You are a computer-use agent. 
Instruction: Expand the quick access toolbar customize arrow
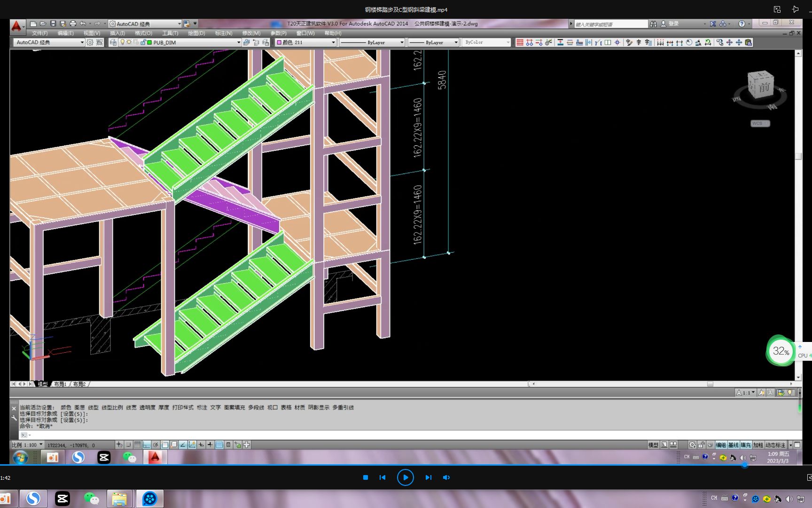coord(195,24)
